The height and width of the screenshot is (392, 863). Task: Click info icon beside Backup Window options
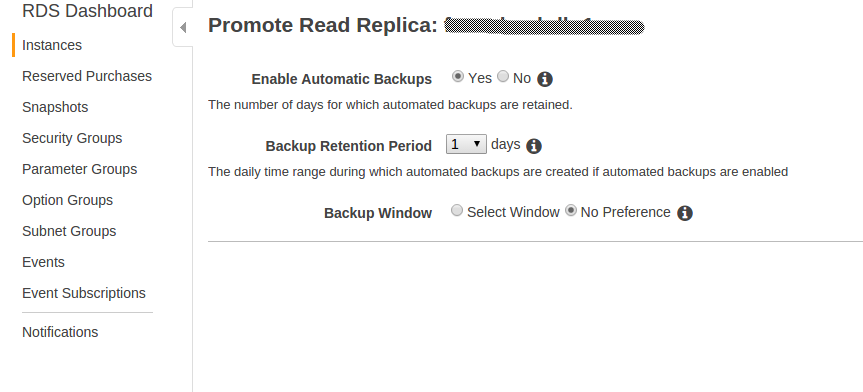tap(685, 213)
